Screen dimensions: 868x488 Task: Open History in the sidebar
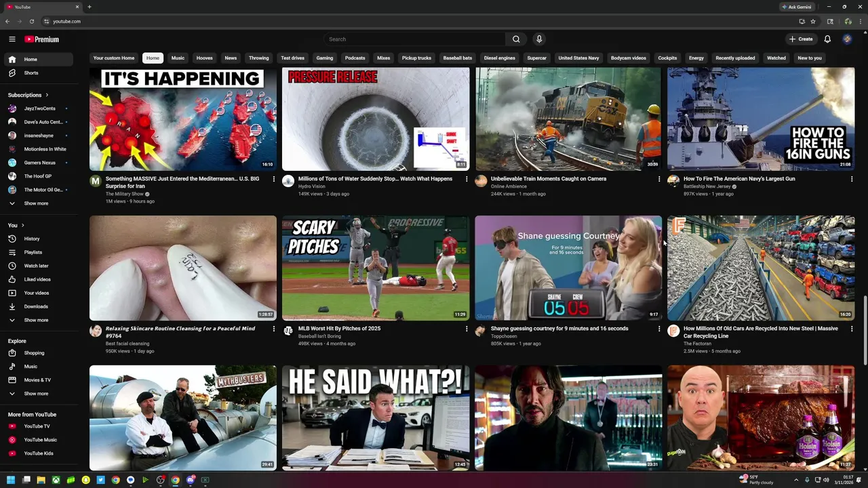(38, 239)
